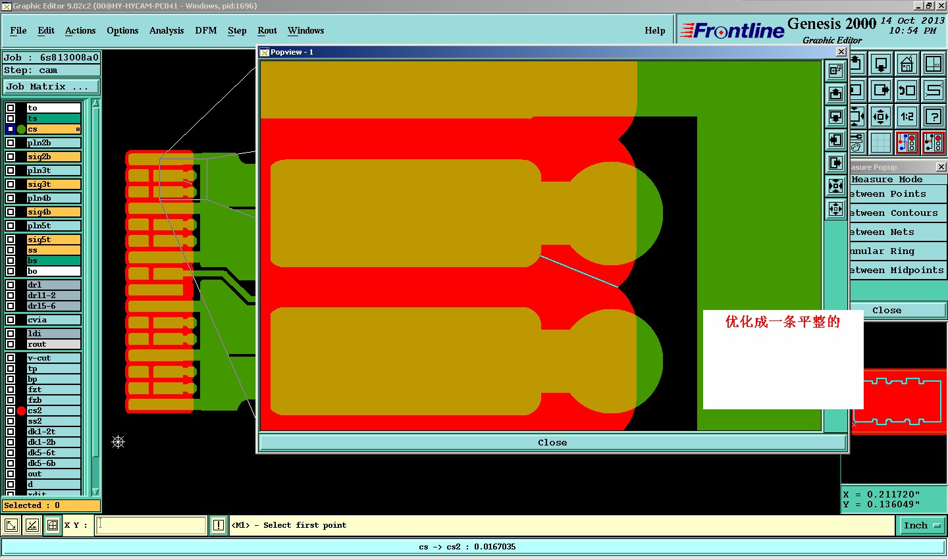The height and width of the screenshot is (560, 948).
Task: Choose Between Midpoints measure mode
Action: pos(897,270)
